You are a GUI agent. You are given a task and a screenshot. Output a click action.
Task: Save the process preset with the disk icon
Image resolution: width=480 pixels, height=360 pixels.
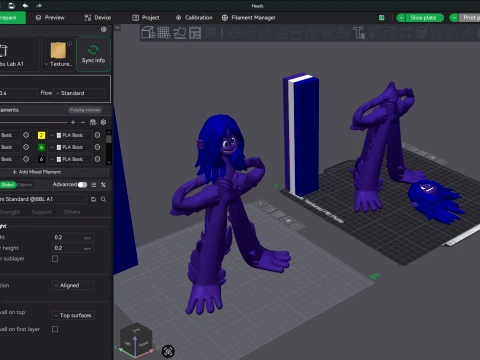click(93, 199)
